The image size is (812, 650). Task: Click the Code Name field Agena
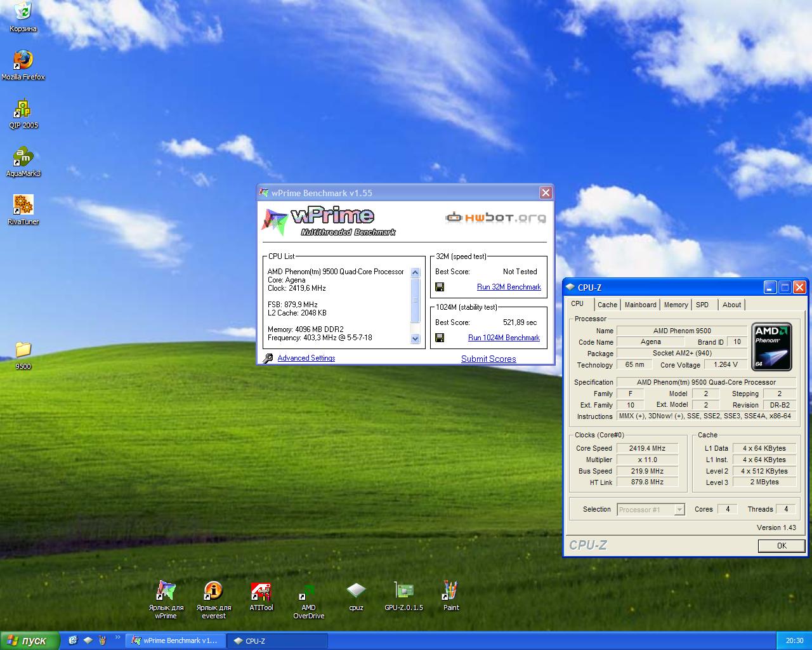(650, 342)
